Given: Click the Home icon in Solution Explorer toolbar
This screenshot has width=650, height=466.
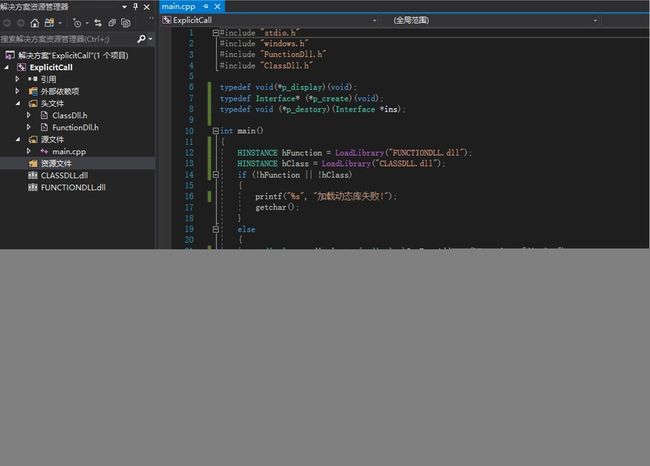Looking at the screenshot, I should click(x=34, y=23).
